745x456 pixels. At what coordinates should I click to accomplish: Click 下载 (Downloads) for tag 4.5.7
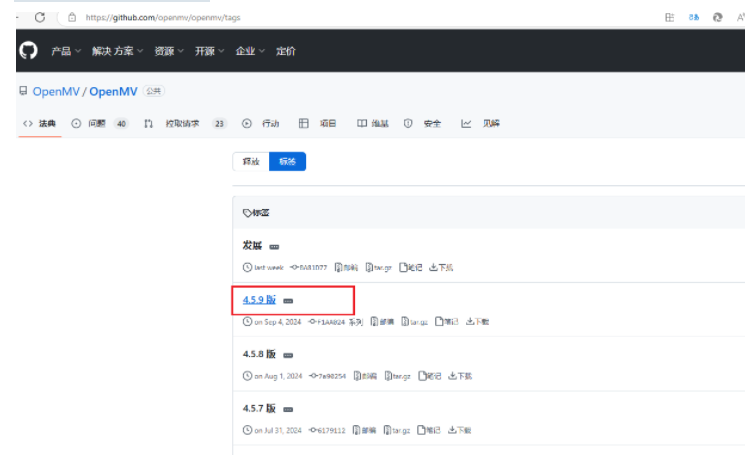click(459, 430)
